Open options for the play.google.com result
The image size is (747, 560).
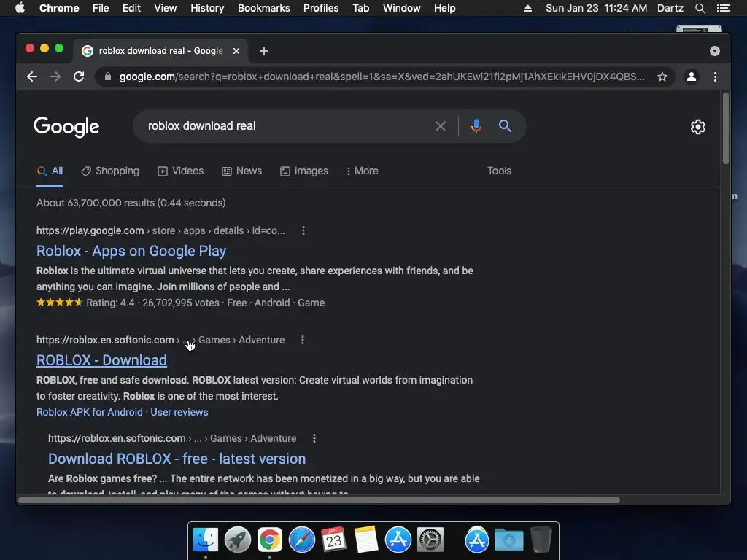tap(303, 230)
